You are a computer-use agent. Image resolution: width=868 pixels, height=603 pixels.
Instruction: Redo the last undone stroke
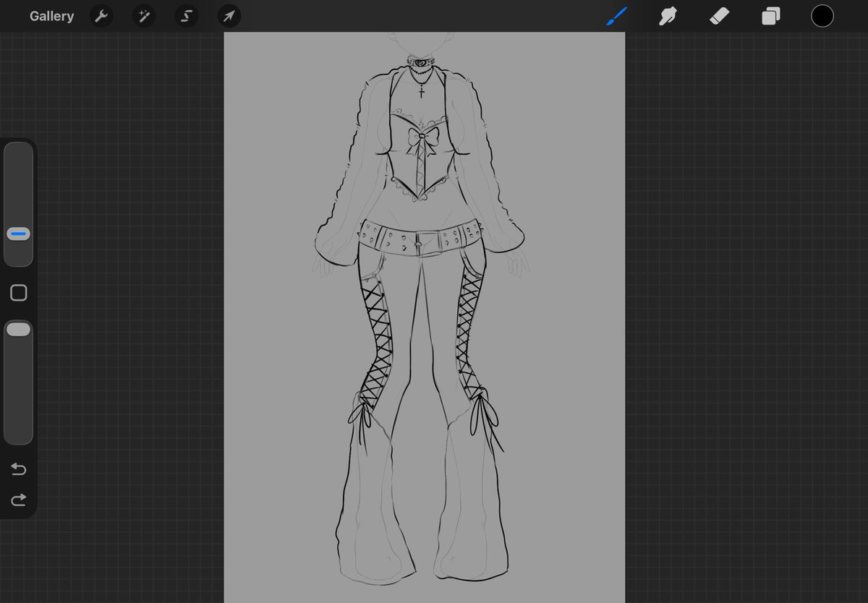[x=19, y=500]
